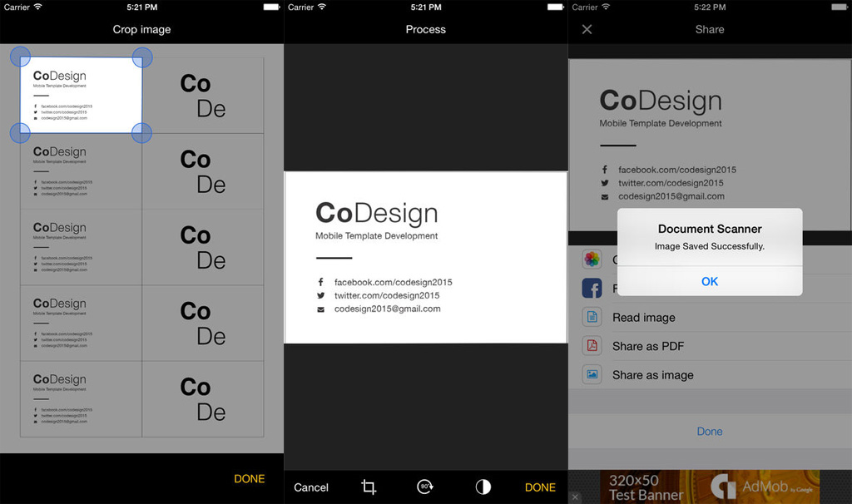Select the bottom-right crop corner handle
852x504 pixels.
tap(141, 133)
